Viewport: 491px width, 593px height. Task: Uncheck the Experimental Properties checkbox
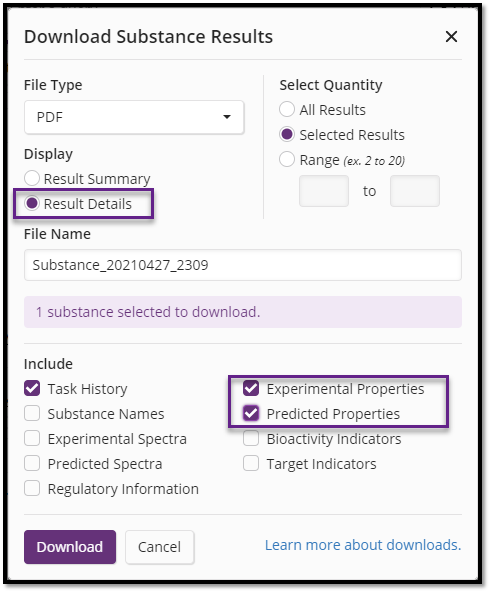click(x=251, y=388)
